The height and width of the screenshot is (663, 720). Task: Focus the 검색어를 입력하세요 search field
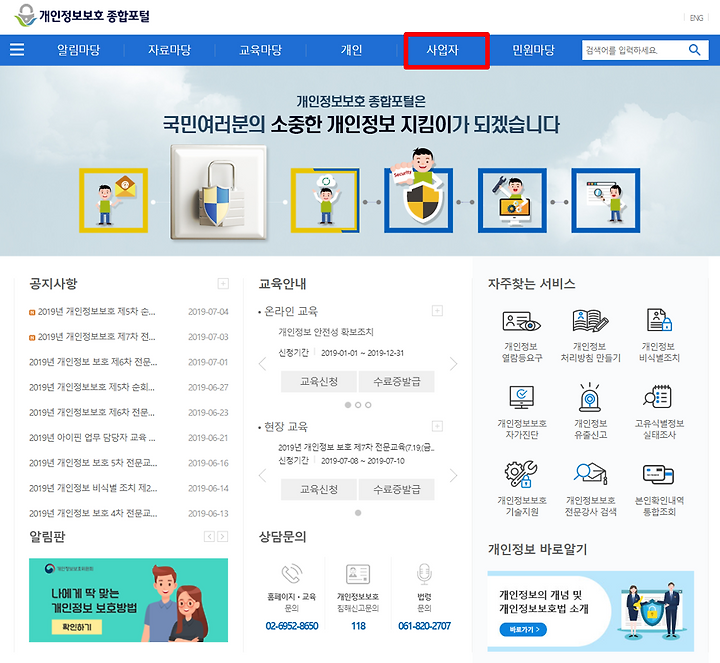pos(634,50)
